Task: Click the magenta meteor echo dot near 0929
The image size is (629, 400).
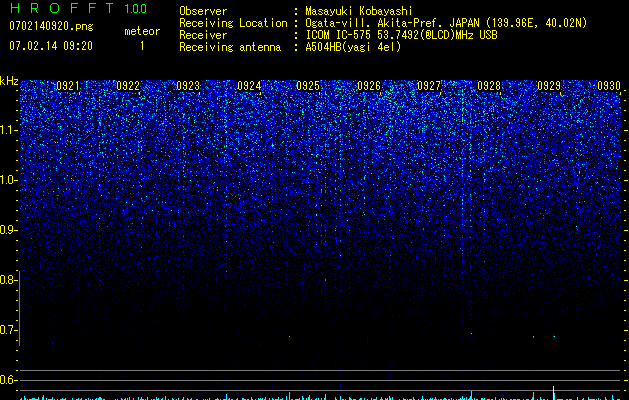Action: 554,336
